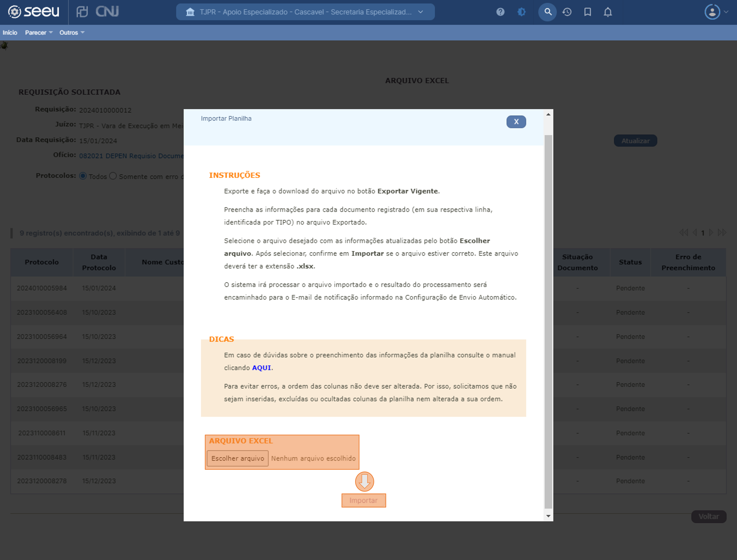Open the user profile avatar

pyautogui.click(x=712, y=12)
